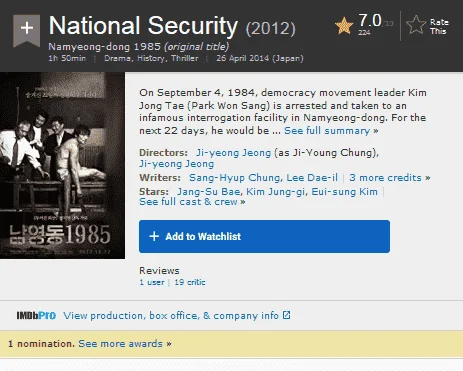Open writer Lee Dae-il's page
Screen dimensions: 463x371
pyautogui.click(x=312, y=178)
